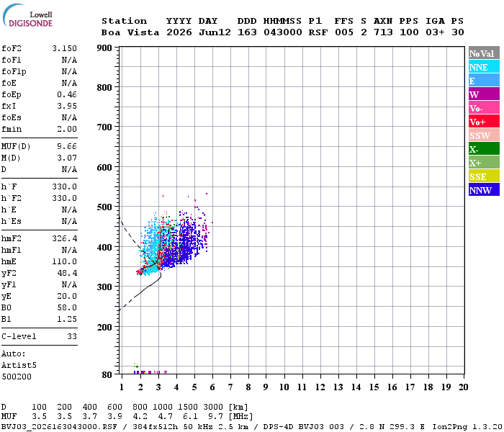The width and height of the screenshot is (504, 432).
Task: Click the Lowell Digisonde logo
Action: click(27, 15)
